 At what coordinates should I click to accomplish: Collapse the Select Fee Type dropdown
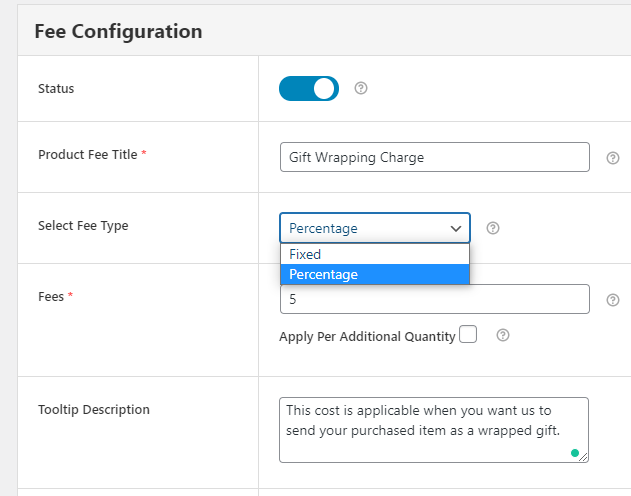pyautogui.click(x=375, y=228)
